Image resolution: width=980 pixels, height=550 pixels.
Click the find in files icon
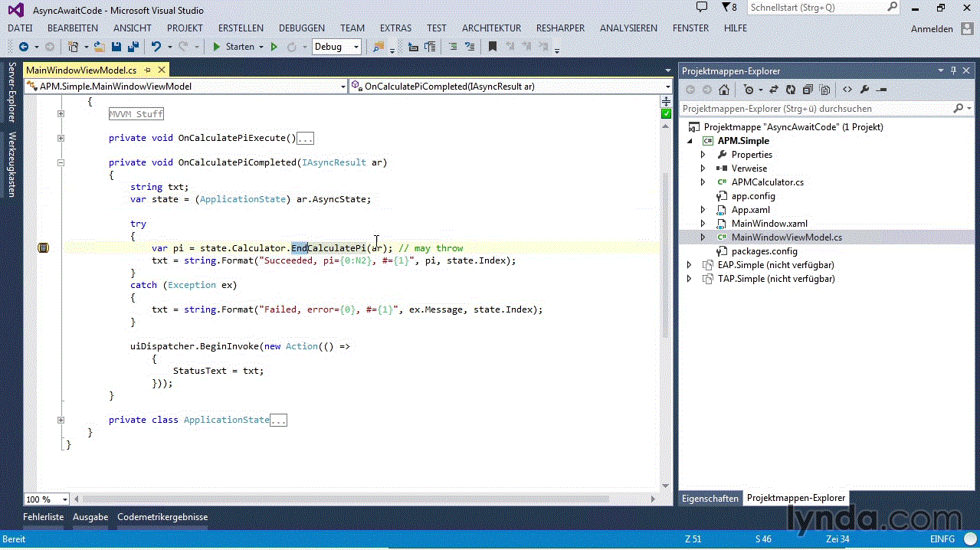pos(378,47)
